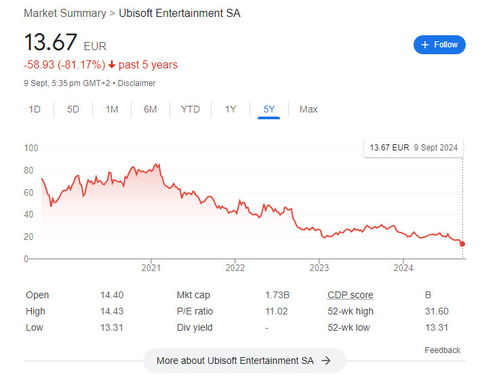This screenshot has height=389, width=499.
Task: Open the Max time range
Action: point(308,109)
